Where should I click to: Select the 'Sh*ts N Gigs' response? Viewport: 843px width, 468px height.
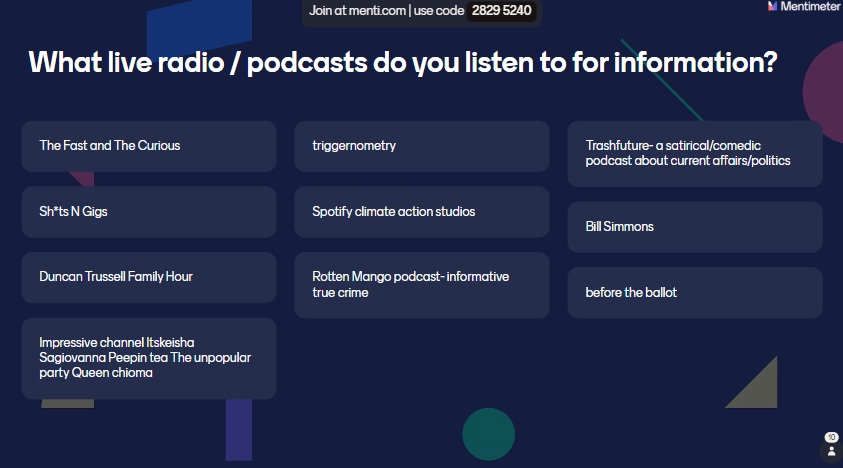(149, 212)
